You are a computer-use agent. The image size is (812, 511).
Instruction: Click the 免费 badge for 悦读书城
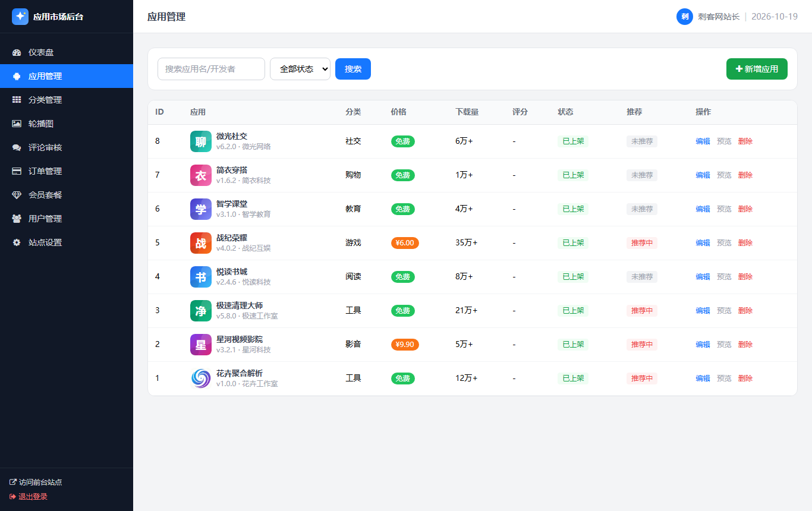tap(403, 277)
